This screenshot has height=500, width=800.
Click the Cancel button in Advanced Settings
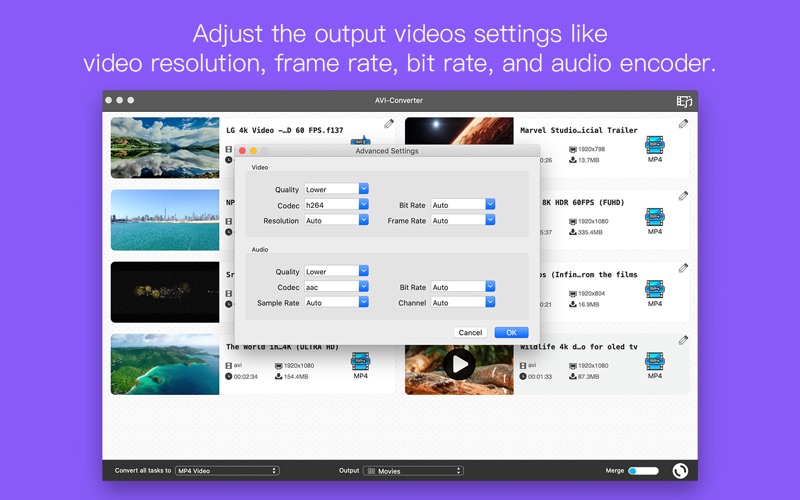(x=470, y=333)
